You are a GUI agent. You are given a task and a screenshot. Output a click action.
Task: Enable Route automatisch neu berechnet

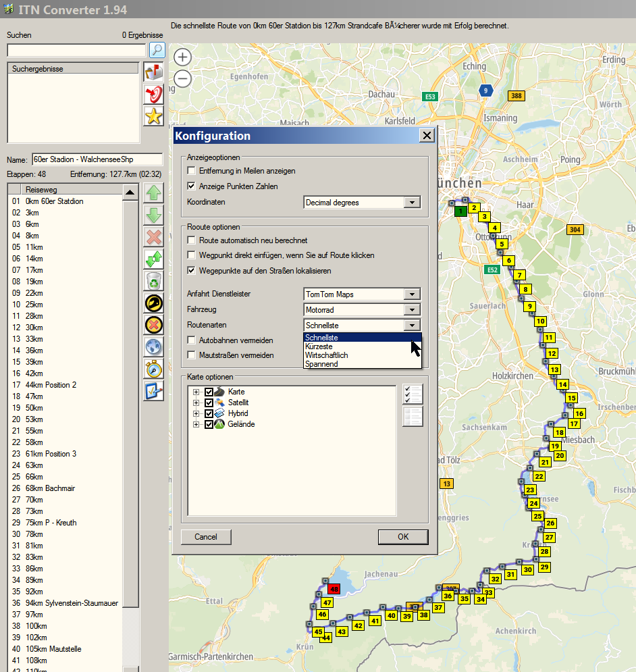pyautogui.click(x=192, y=240)
